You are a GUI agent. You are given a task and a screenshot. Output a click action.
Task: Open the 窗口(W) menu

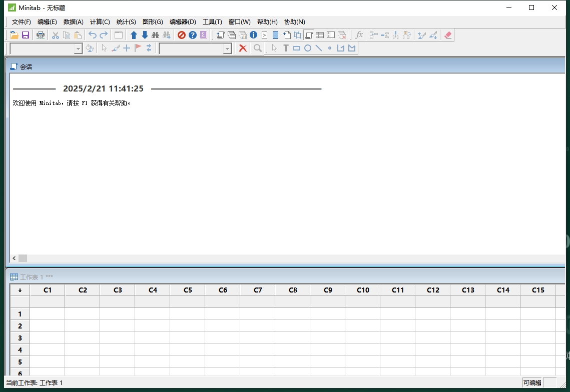(x=240, y=22)
